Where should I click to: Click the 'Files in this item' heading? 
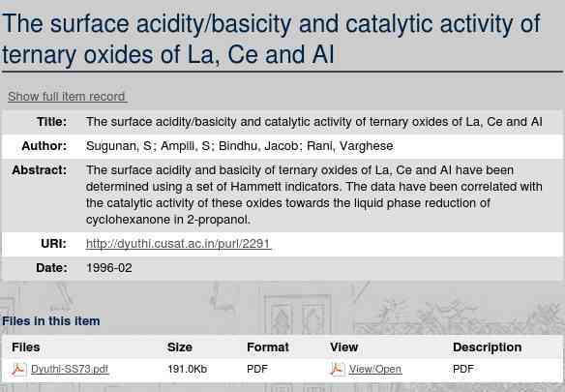(x=51, y=321)
